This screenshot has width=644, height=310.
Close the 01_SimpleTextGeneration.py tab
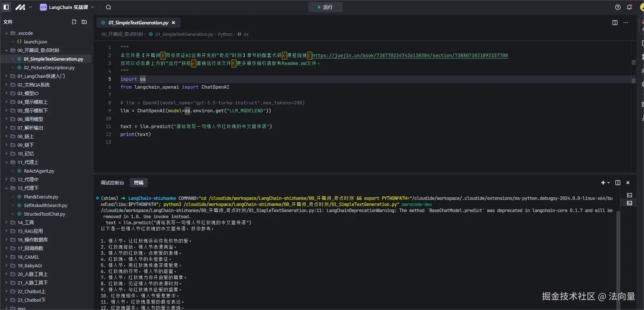pos(173,23)
